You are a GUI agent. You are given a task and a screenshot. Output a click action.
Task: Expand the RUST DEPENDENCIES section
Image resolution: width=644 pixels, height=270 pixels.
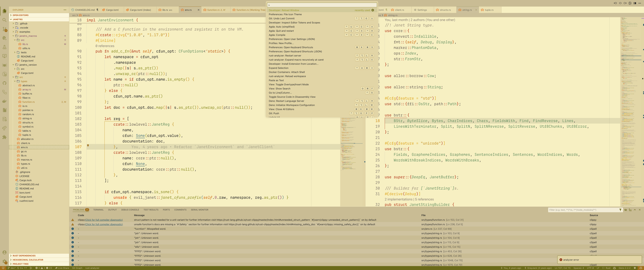(24, 256)
